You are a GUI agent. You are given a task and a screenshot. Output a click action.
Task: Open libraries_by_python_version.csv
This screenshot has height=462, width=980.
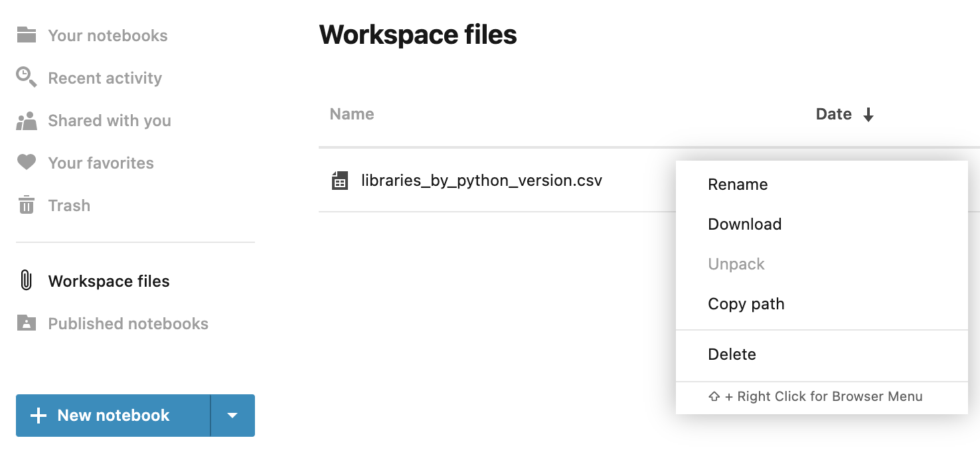[481, 180]
